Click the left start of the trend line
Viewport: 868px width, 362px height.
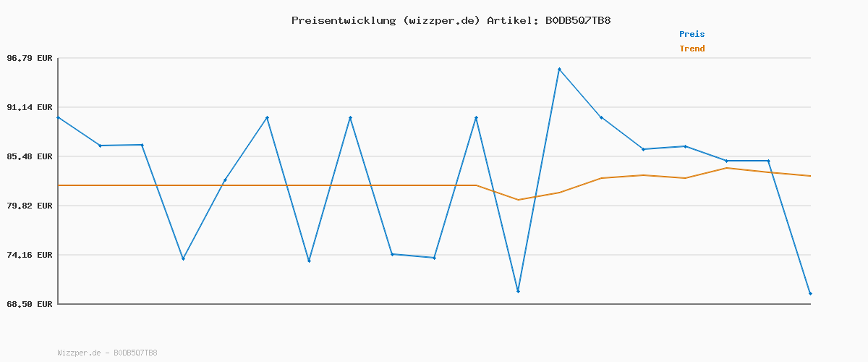59,185
